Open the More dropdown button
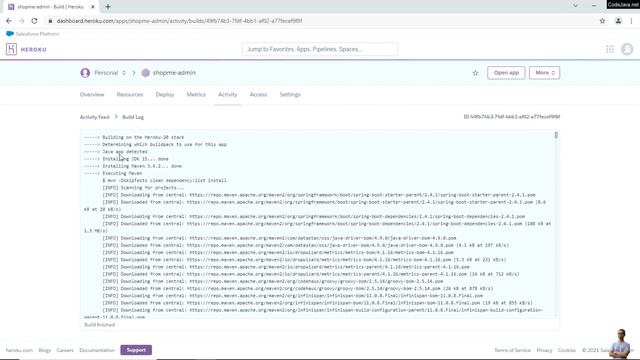This screenshot has width=640, height=360. (x=544, y=73)
